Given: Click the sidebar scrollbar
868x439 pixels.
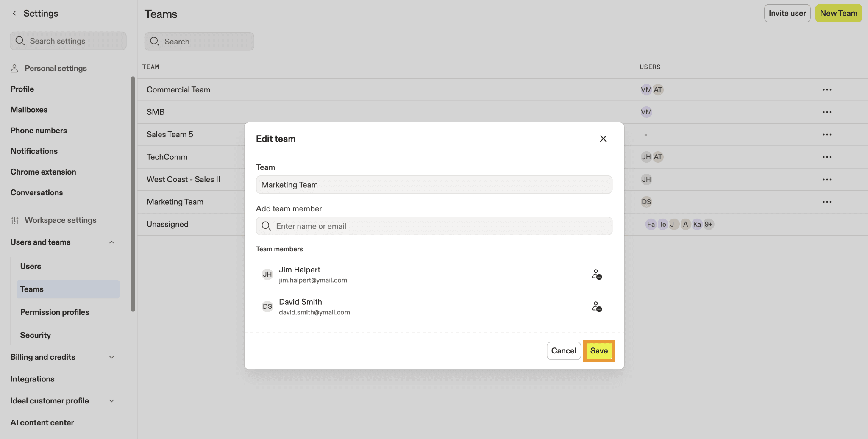Looking at the screenshot, I should click(x=133, y=194).
